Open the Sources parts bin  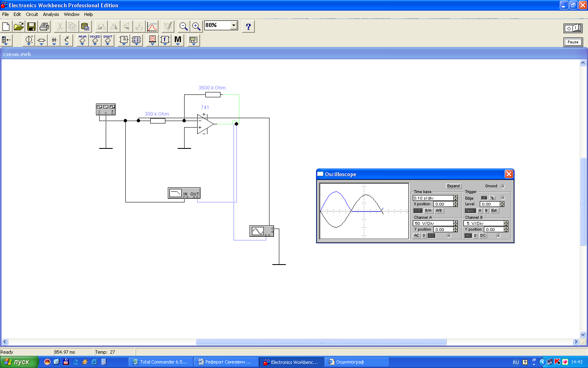pyautogui.click(x=29, y=40)
